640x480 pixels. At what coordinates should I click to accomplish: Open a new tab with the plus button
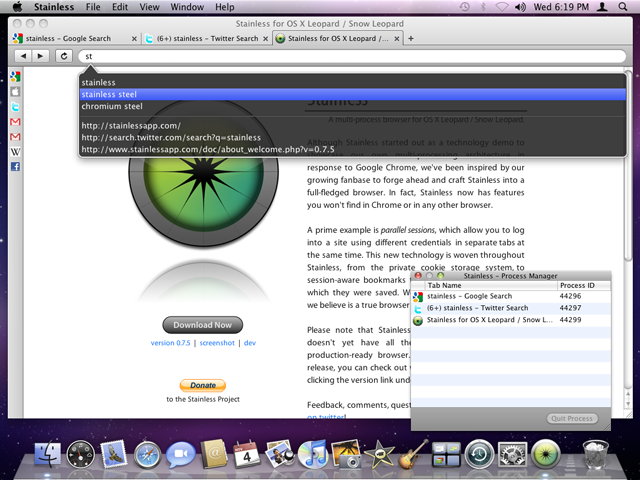(411, 38)
